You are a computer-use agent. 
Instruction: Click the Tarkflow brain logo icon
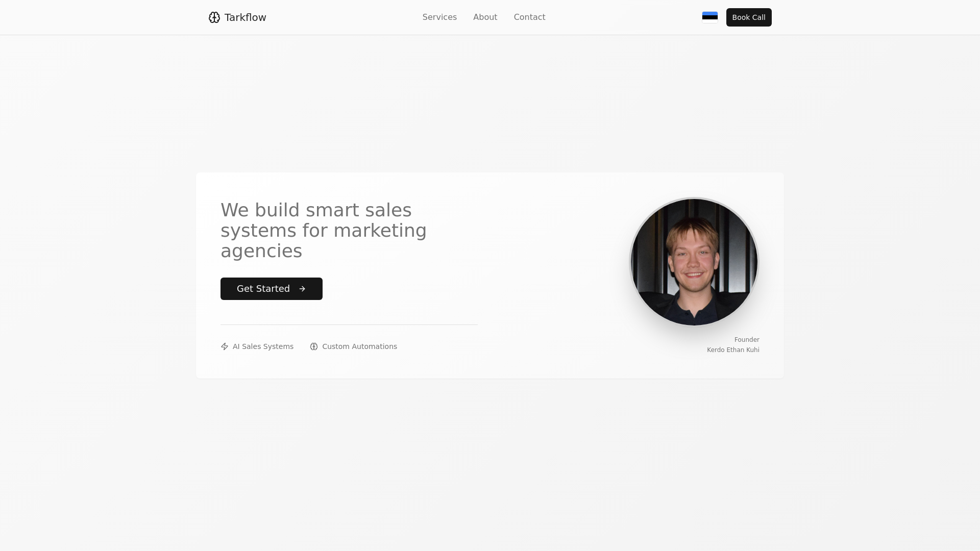tap(214, 17)
